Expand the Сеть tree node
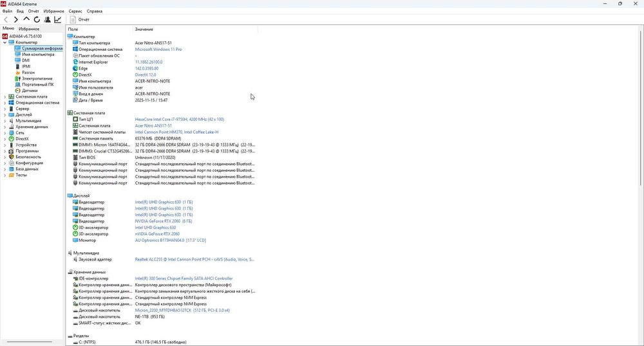Screen dimensions: 644x346 [x=5, y=133]
